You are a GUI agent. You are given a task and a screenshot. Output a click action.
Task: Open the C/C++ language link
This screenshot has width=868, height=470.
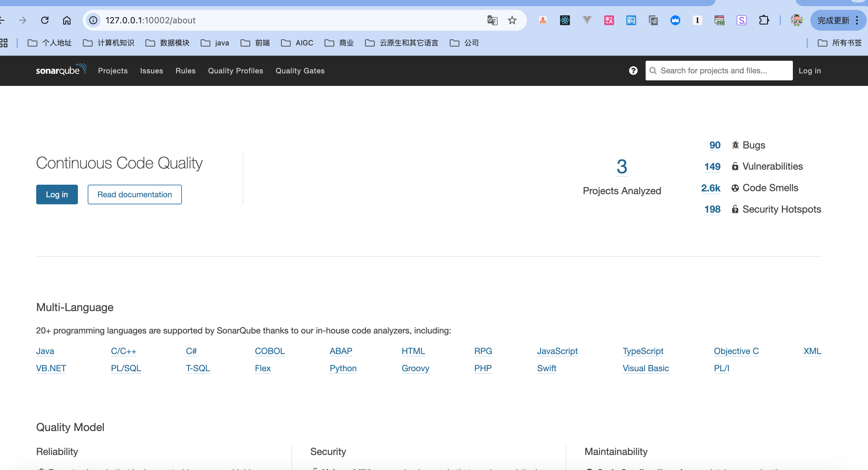click(x=124, y=351)
